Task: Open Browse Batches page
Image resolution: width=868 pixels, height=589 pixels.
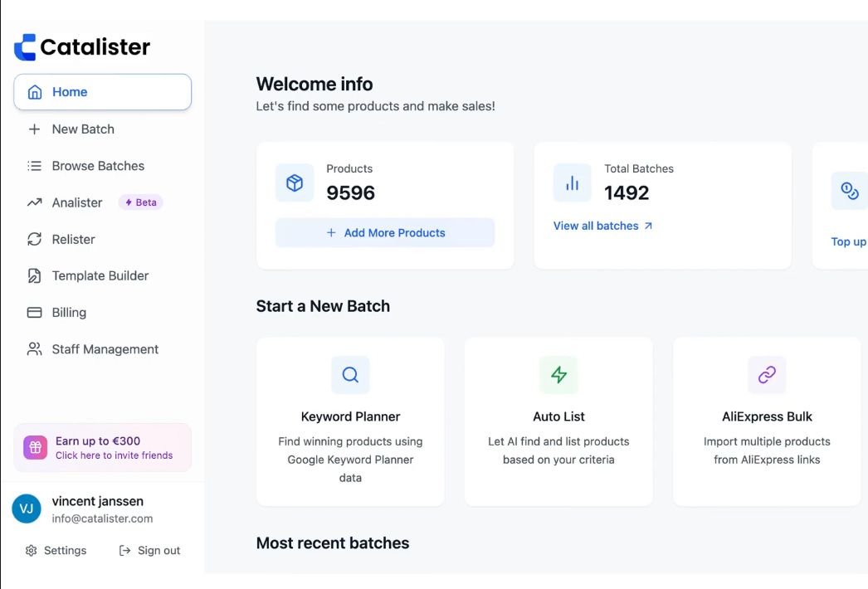Action: click(98, 166)
